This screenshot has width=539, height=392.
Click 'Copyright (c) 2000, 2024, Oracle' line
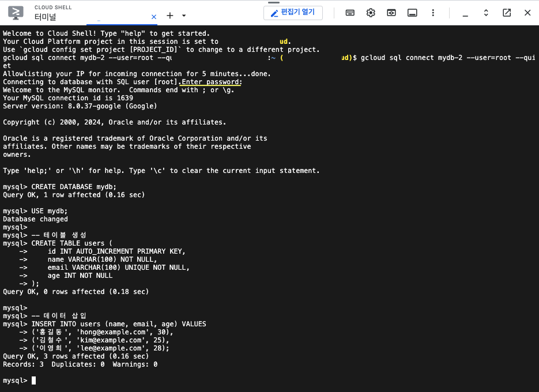[115, 122]
